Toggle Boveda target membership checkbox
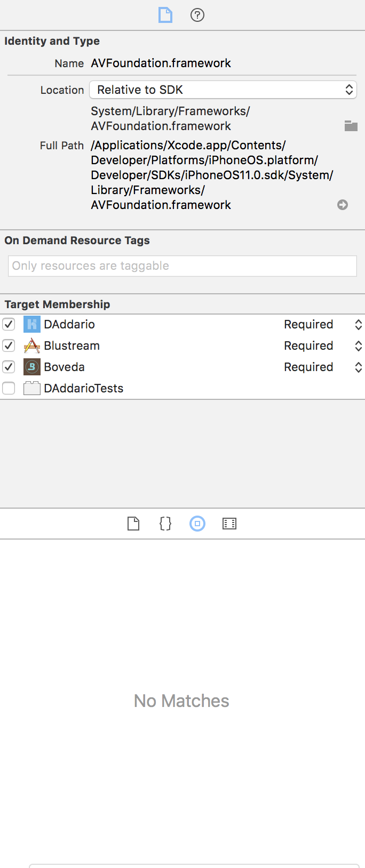The height and width of the screenshot is (868, 365). coord(9,367)
